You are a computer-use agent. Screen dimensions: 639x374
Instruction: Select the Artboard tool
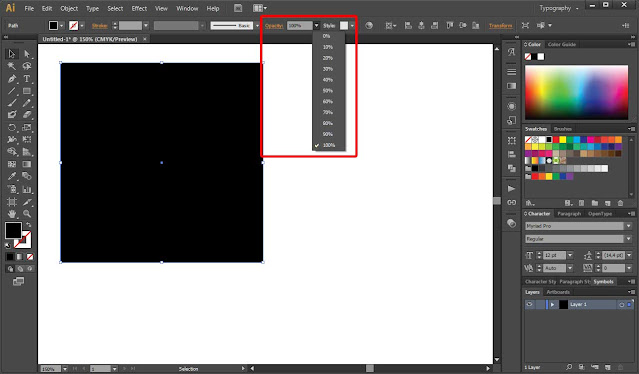click(11, 202)
